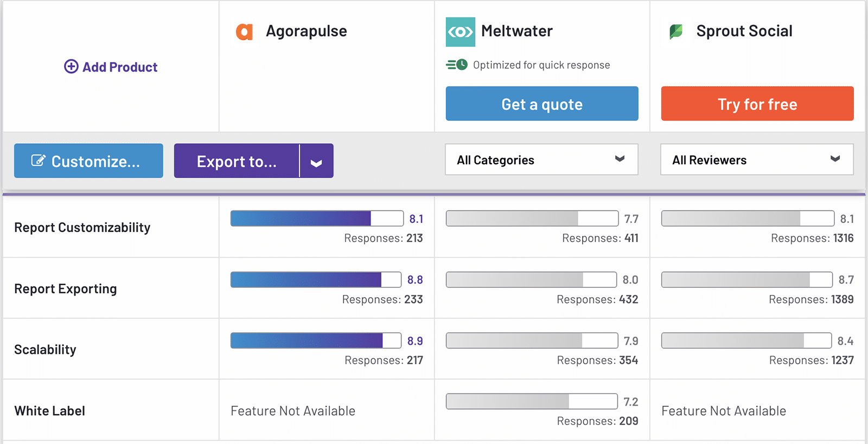
Task: Click the Meltwater teal eye logo
Action: (460, 32)
